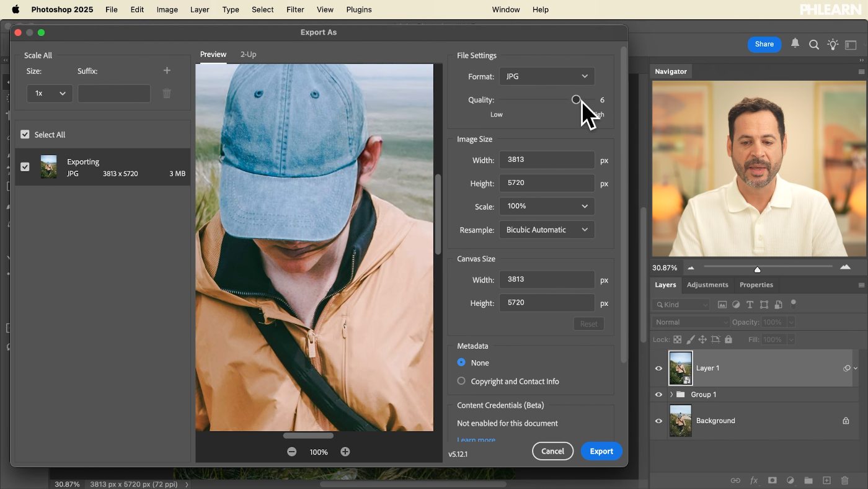Click the Navigator zoom slider handle
Image resolution: width=868 pixels, height=489 pixels.
click(x=757, y=269)
